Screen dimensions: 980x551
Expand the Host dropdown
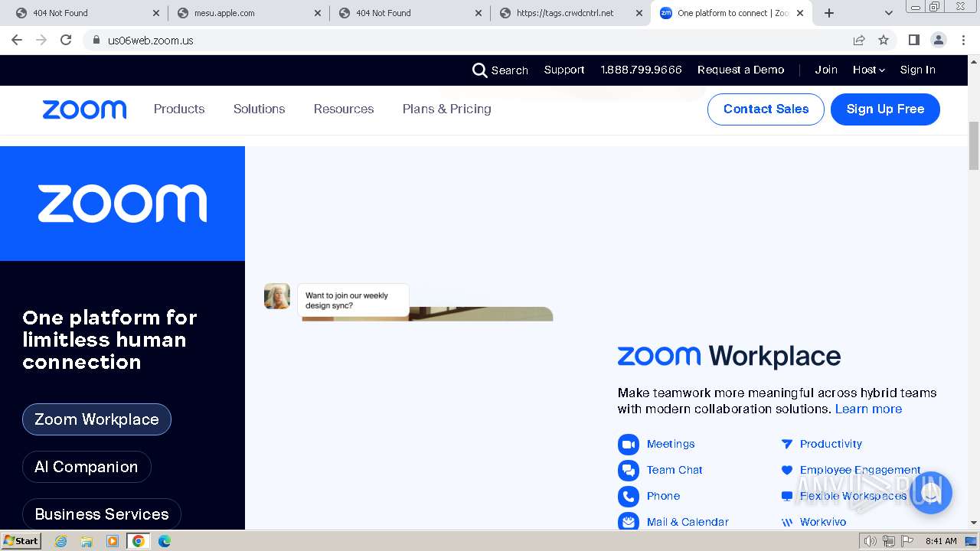868,70
